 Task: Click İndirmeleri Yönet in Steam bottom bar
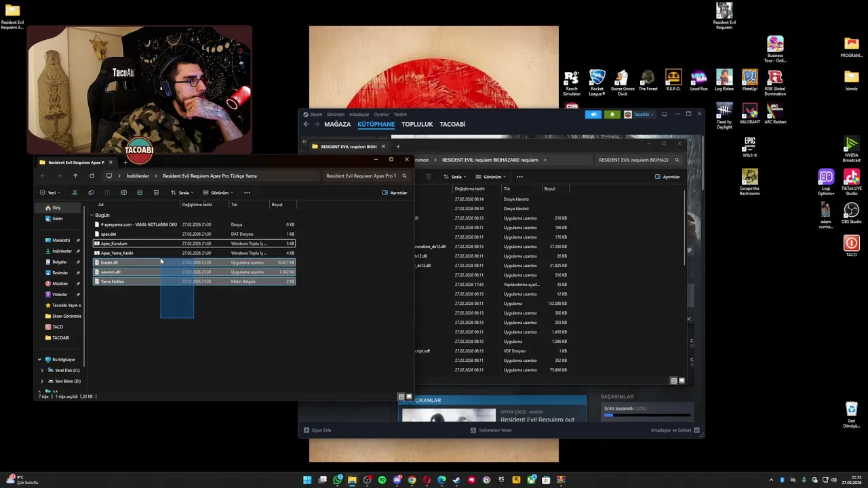491,430
